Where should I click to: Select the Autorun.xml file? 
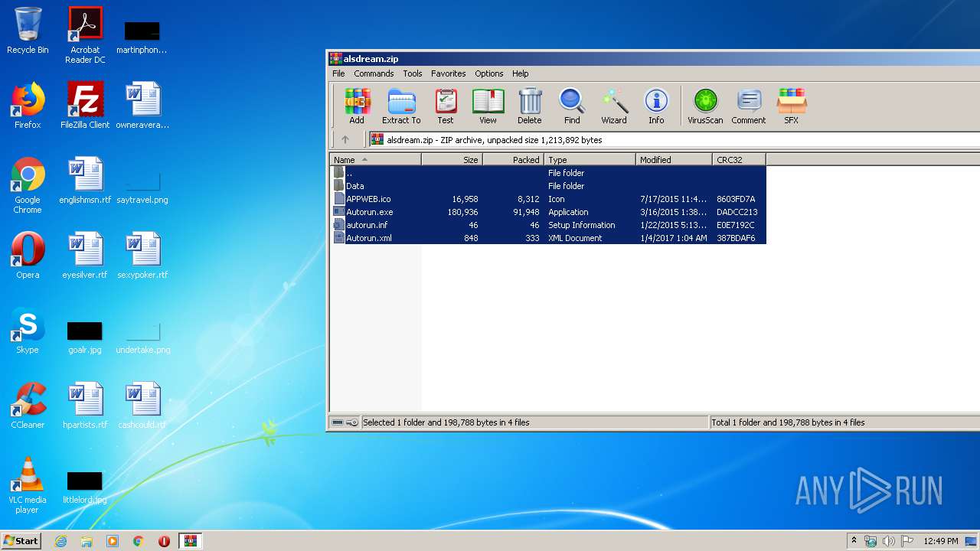click(x=547, y=238)
